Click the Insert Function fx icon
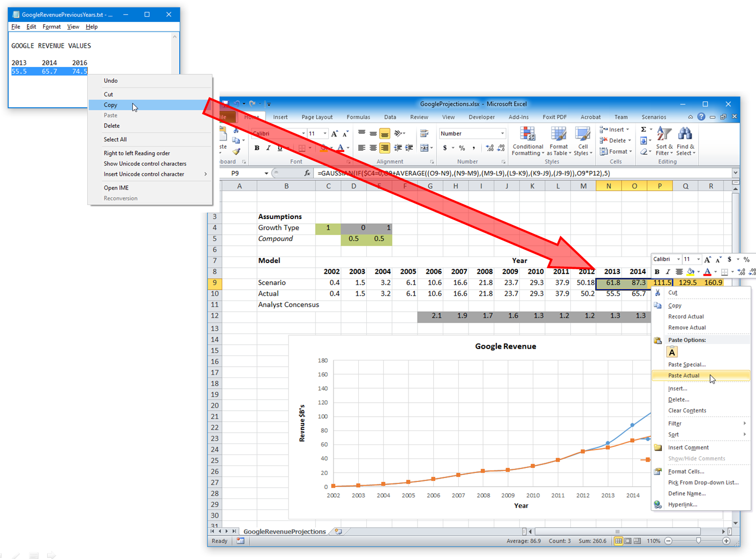Viewport: 756px width, 559px height. pyautogui.click(x=307, y=173)
